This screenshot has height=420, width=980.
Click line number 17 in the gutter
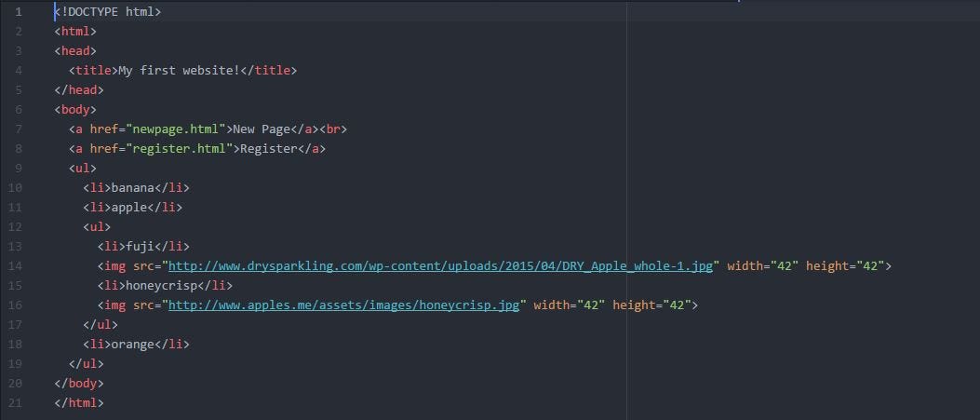coord(15,324)
